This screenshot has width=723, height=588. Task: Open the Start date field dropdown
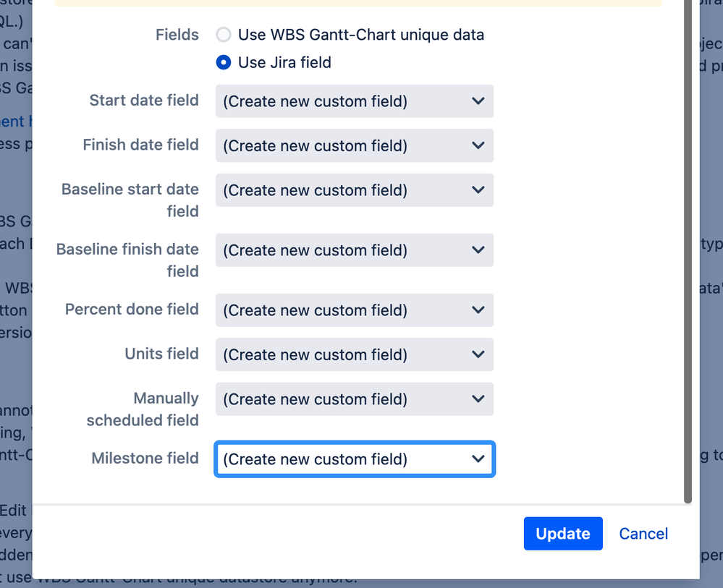(x=354, y=101)
